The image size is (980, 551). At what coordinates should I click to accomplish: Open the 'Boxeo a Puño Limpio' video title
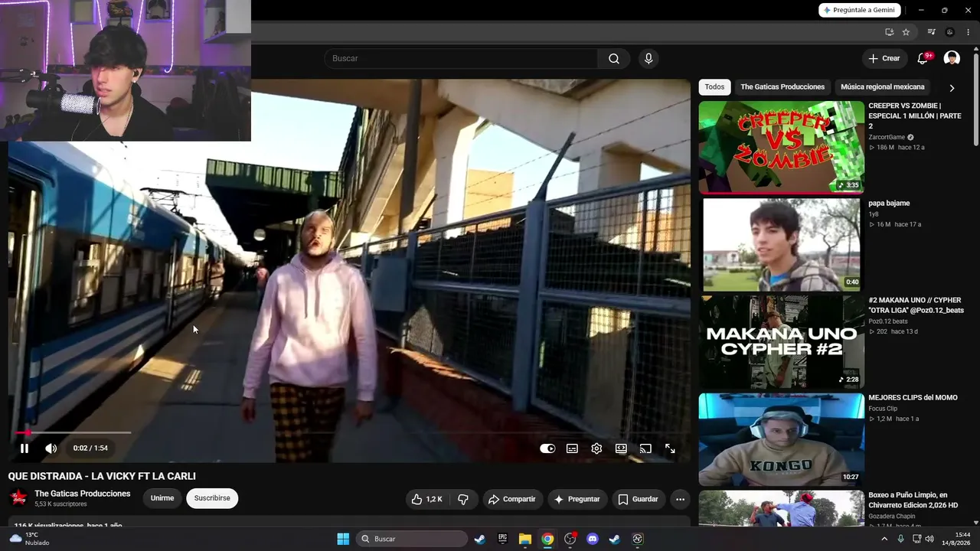(913, 500)
